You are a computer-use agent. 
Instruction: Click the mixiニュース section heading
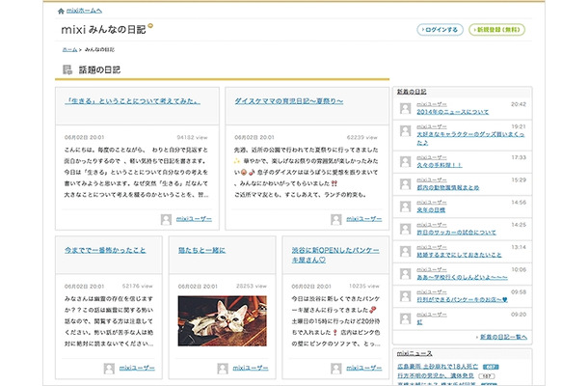tap(414, 353)
